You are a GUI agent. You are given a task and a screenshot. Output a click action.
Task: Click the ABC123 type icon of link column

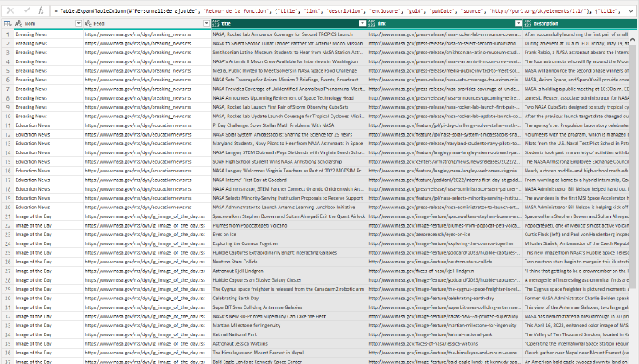pos(371,24)
